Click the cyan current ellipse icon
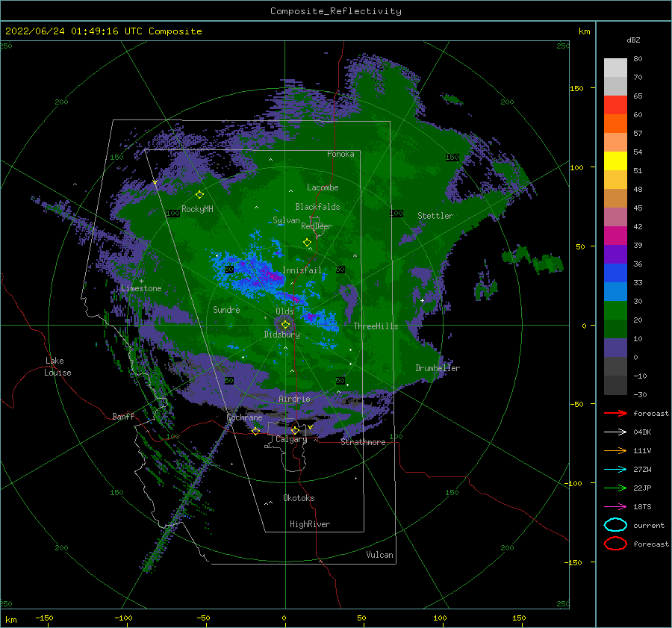Screen dimensions: 672x628 tap(615, 525)
